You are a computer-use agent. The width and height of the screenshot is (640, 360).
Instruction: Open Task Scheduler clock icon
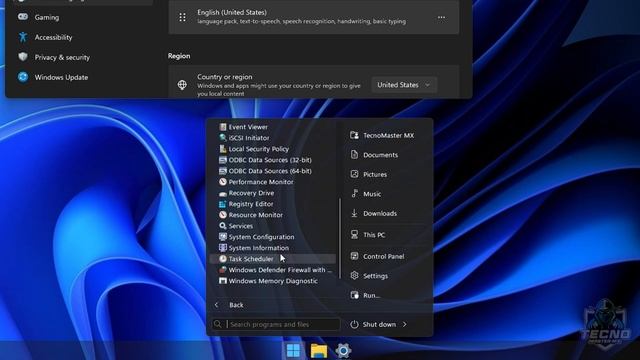[x=222, y=259]
